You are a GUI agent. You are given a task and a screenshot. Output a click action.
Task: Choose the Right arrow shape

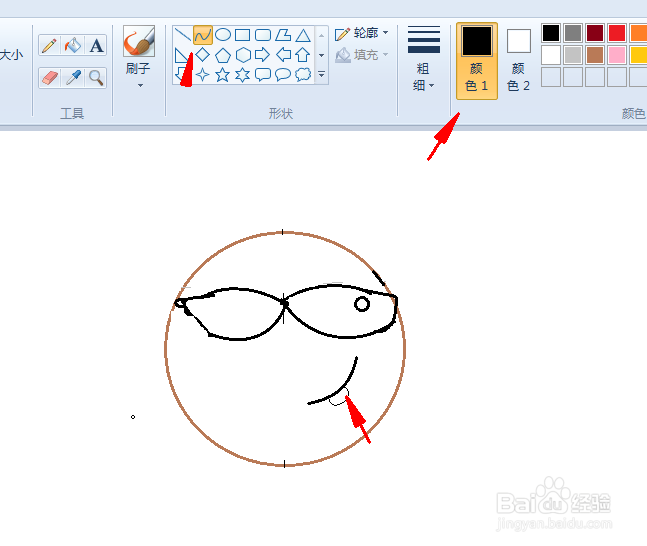(x=263, y=54)
